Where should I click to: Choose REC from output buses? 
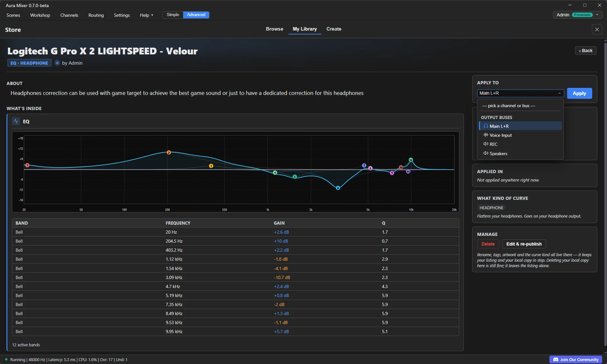520,144
